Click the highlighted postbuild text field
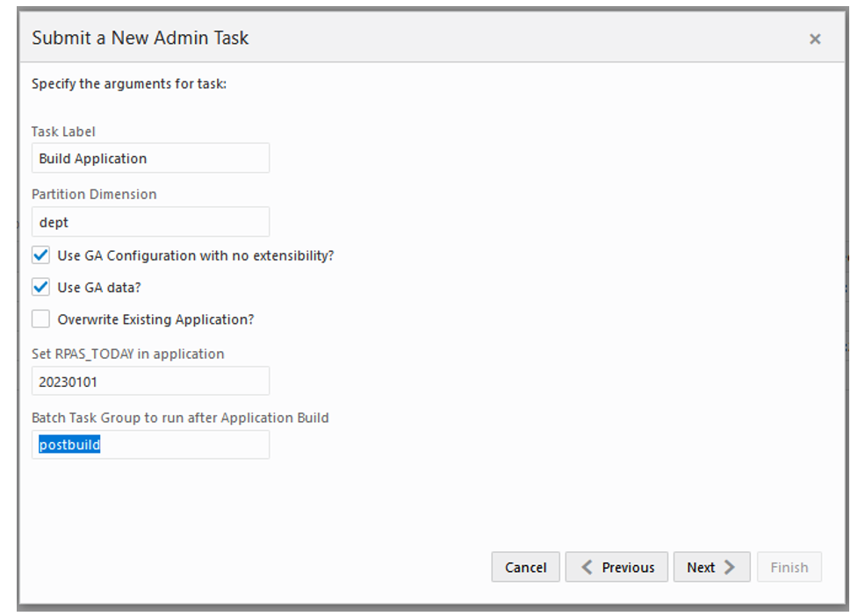This screenshot has height=616, width=858. tap(150, 444)
